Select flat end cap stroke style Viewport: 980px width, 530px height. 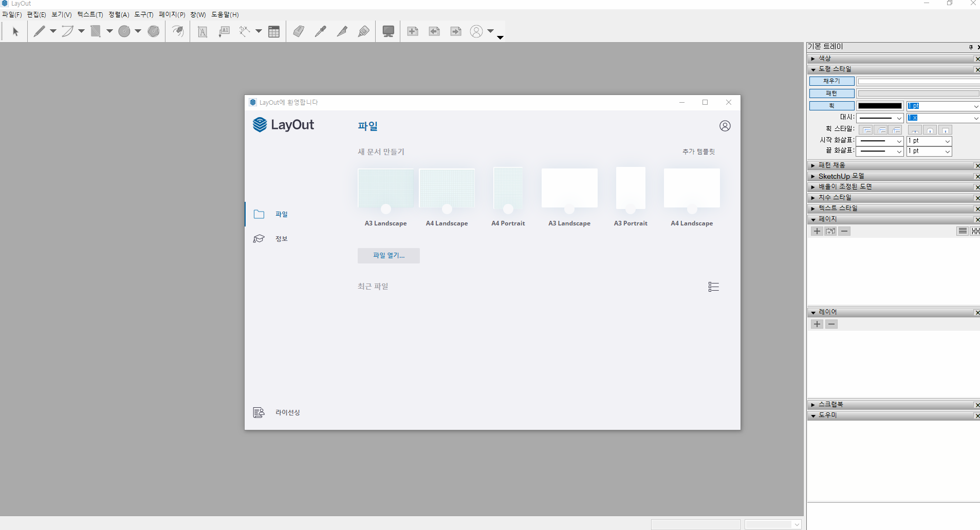tap(915, 130)
